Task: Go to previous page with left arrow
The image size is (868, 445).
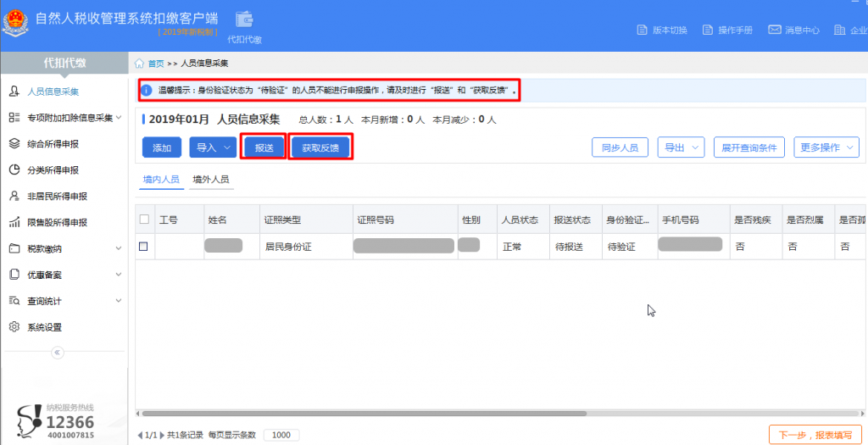Action: point(140,435)
